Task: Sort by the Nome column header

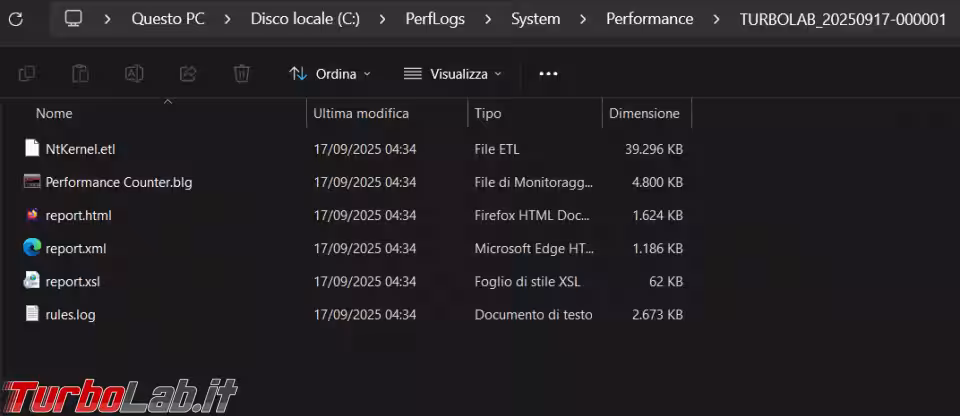Action: tap(54, 113)
